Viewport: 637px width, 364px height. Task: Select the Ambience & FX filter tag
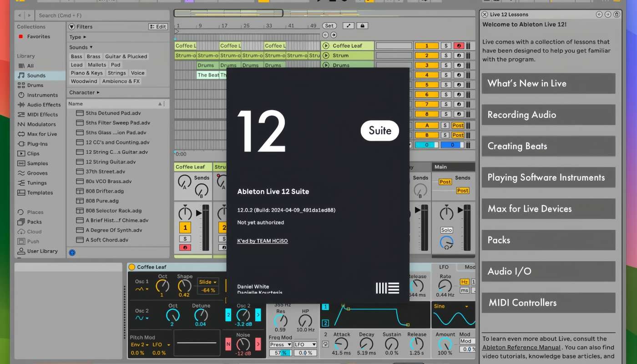point(121,81)
